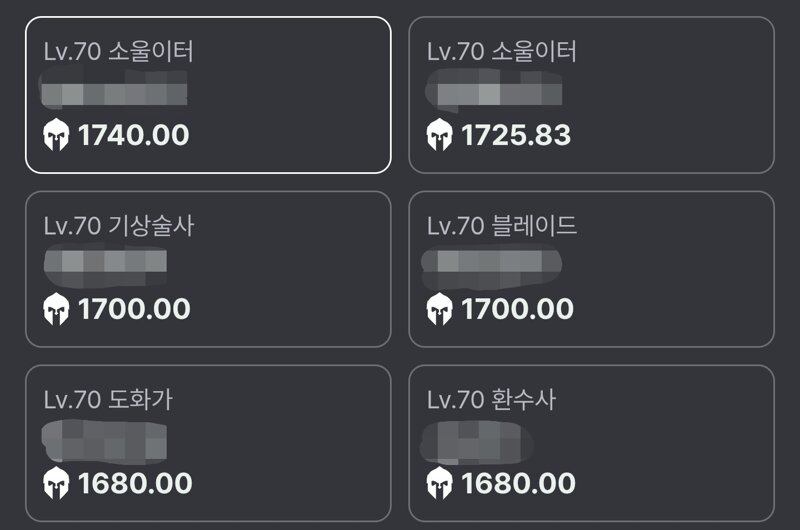This screenshot has width=800, height=530.
Task: Choose the Lv.70 기상술사 character card
Action: 208,269
